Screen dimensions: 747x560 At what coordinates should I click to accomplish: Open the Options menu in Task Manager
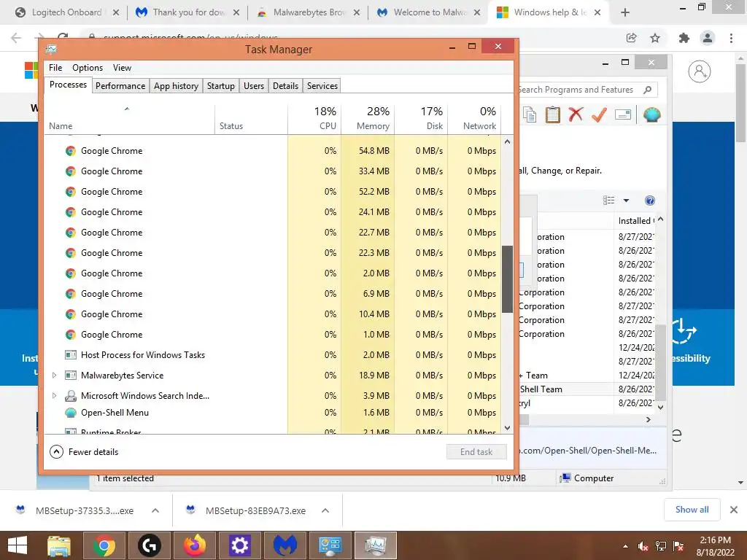[x=88, y=68]
